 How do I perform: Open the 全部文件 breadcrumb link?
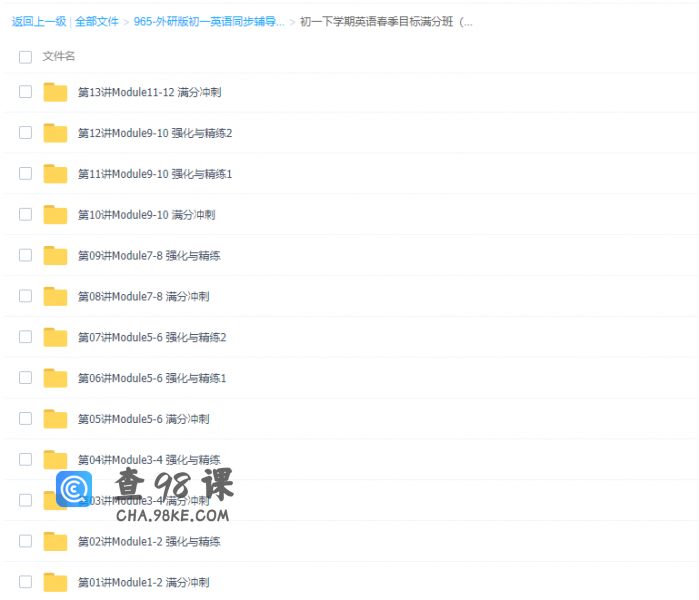97,21
